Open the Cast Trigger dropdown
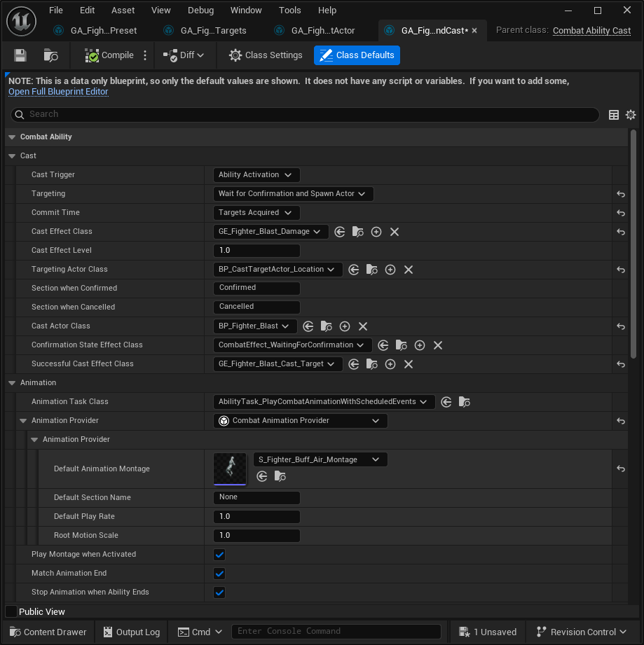The height and width of the screenshot is (645, 644). [x=256, y=175]
